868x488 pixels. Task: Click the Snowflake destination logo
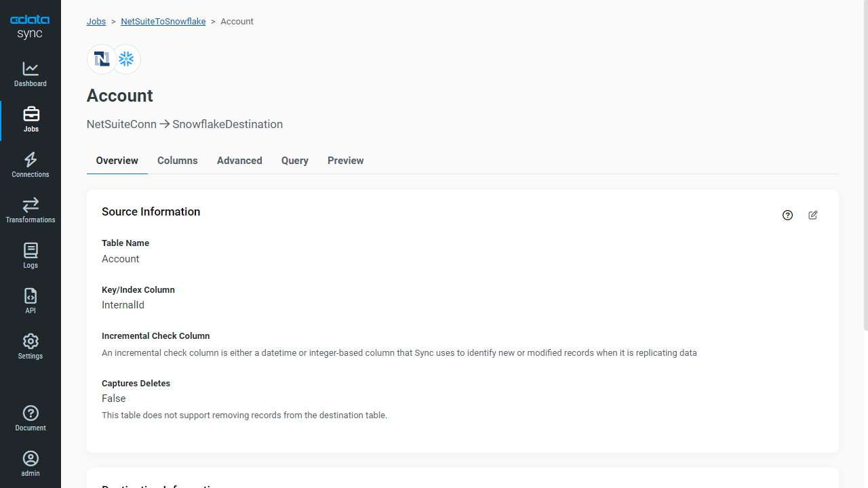pos(126,60)
